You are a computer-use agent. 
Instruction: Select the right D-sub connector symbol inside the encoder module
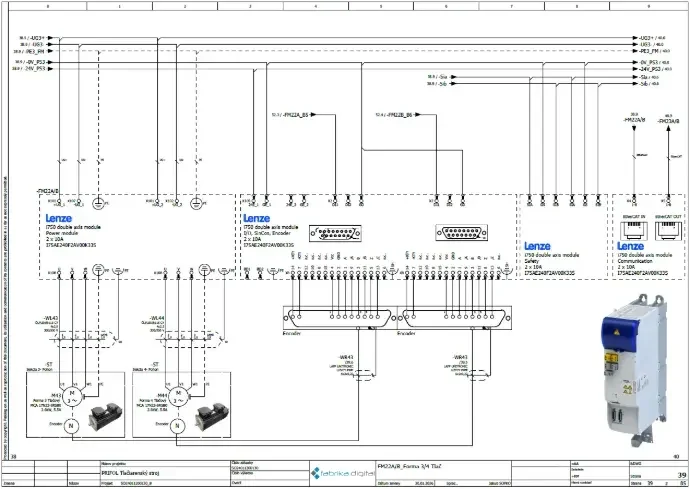click(462, 233)
